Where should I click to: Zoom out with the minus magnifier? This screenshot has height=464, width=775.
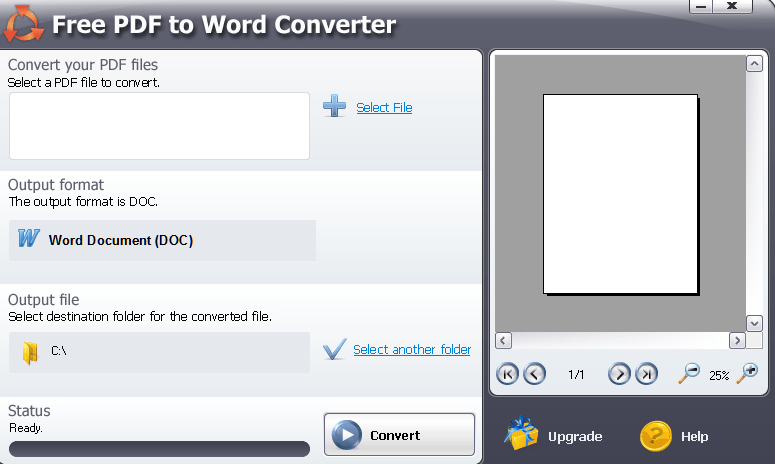[x=689, y=373]
